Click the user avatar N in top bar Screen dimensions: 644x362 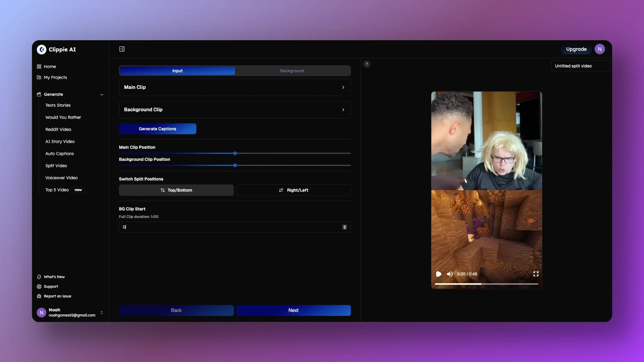coord(600,49)
